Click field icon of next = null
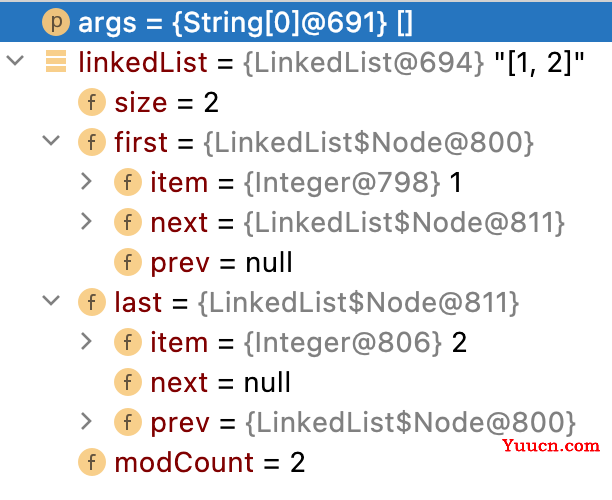 pyautogui.click(x=128, y=382)
